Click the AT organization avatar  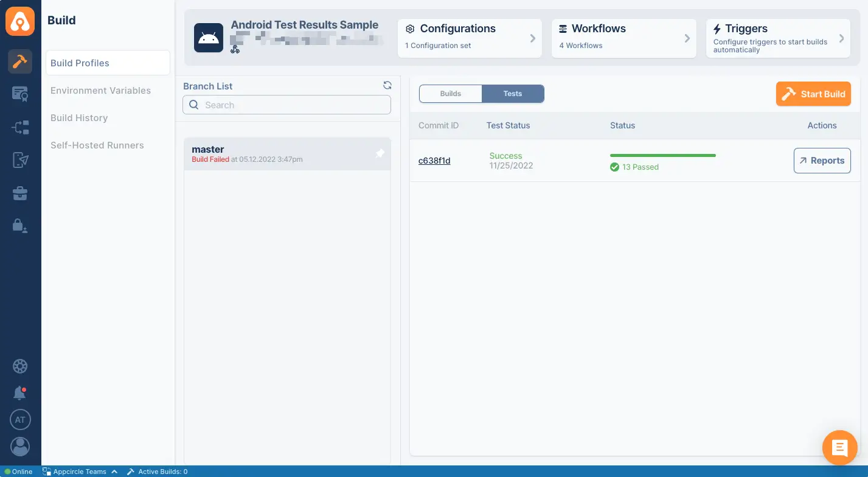click(20, 420)
